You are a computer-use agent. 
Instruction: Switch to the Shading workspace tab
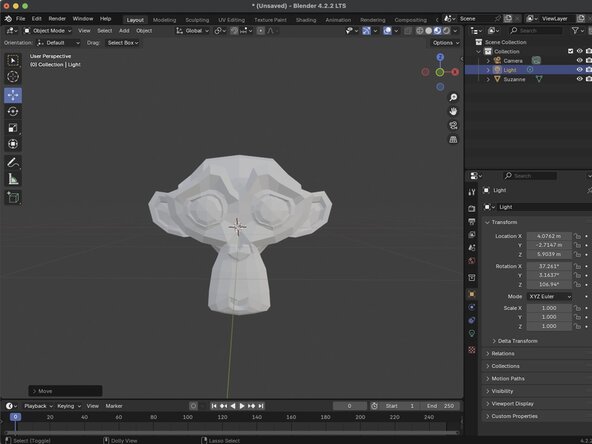coord(306,20)
